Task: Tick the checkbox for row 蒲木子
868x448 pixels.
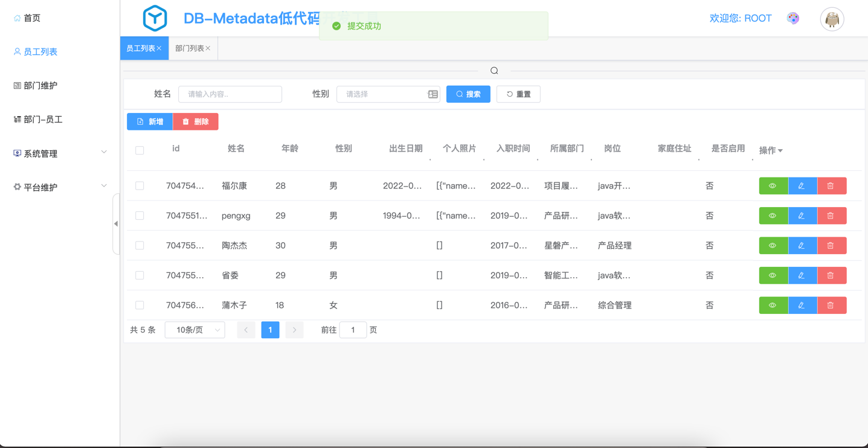Action: pos(140,306)
